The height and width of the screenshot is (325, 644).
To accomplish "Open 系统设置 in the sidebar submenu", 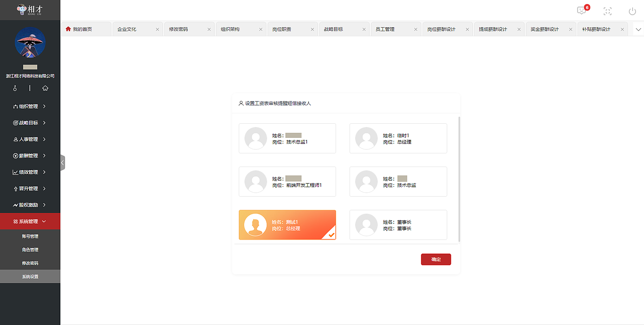I will tap(30, 277).
